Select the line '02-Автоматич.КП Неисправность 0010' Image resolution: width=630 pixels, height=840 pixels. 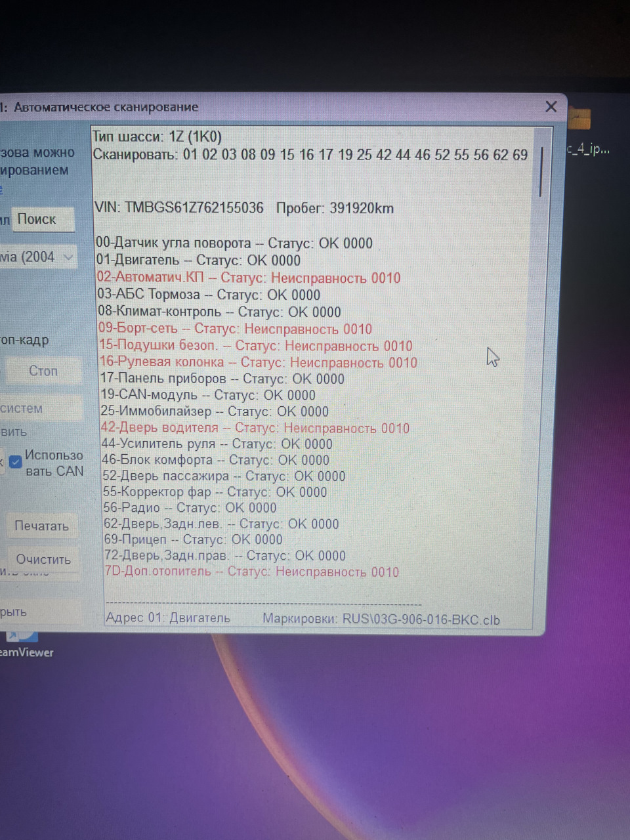click(249, 278)
